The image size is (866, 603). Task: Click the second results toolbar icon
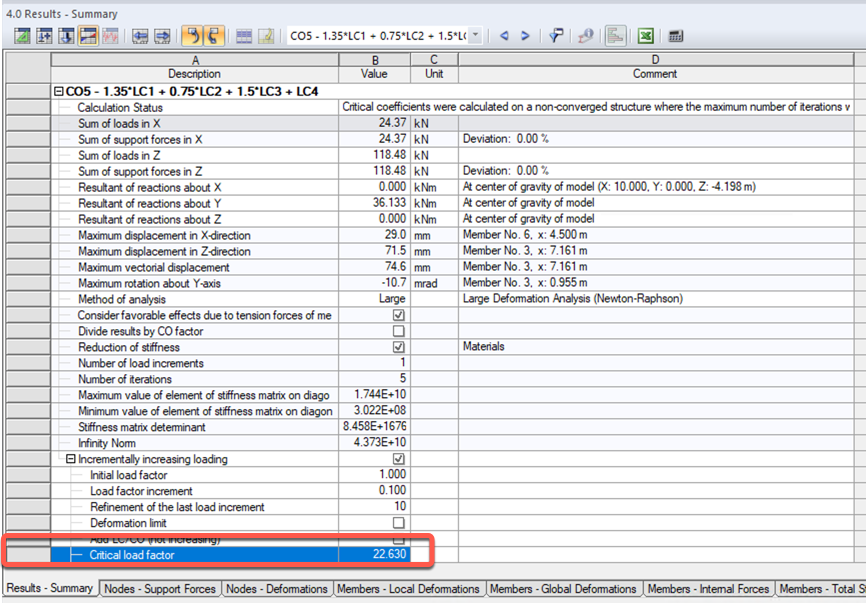point(44,36)
